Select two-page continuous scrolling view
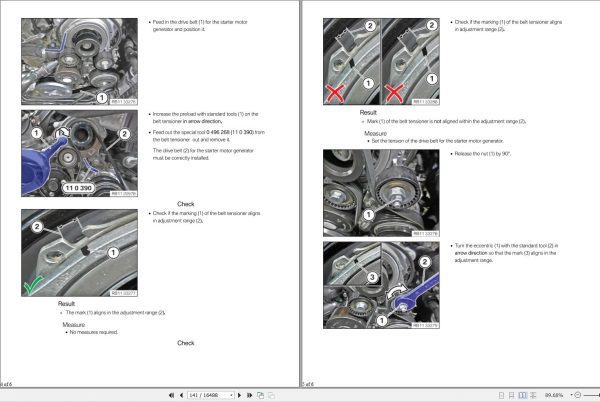Image resolution: width=600 pixels, height=402 pixels. 533,395
